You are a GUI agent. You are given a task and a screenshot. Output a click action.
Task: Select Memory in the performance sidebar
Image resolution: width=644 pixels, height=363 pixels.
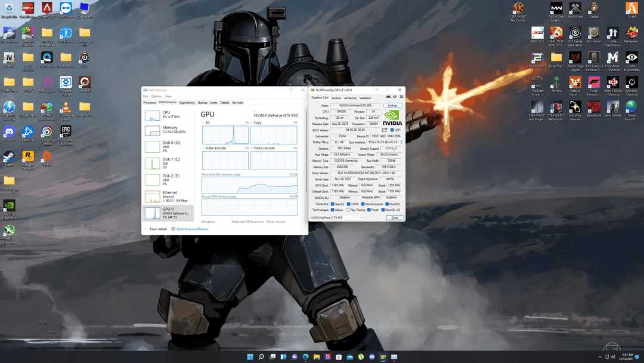coord(168,130)
